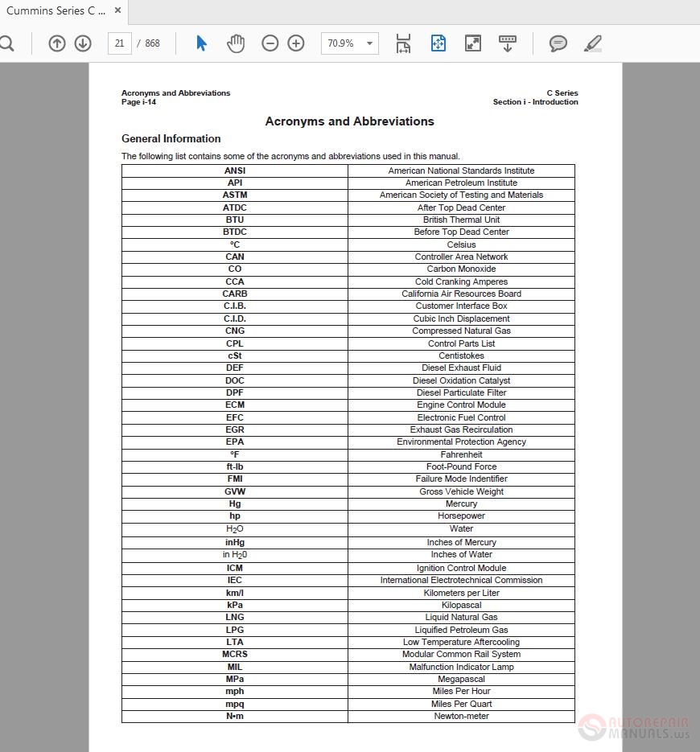Add a sticky note comment
Image resolution: width=700 pixels, height=752 pixels.
pyautogui.click(x=558, y=43)
